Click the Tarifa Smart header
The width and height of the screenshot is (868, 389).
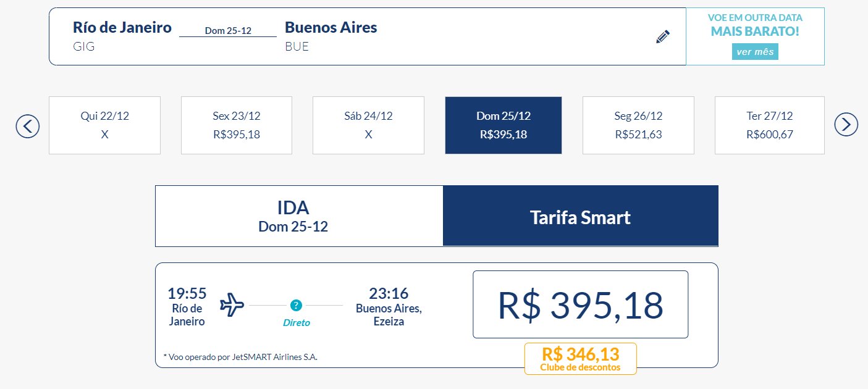coord(581,216)
